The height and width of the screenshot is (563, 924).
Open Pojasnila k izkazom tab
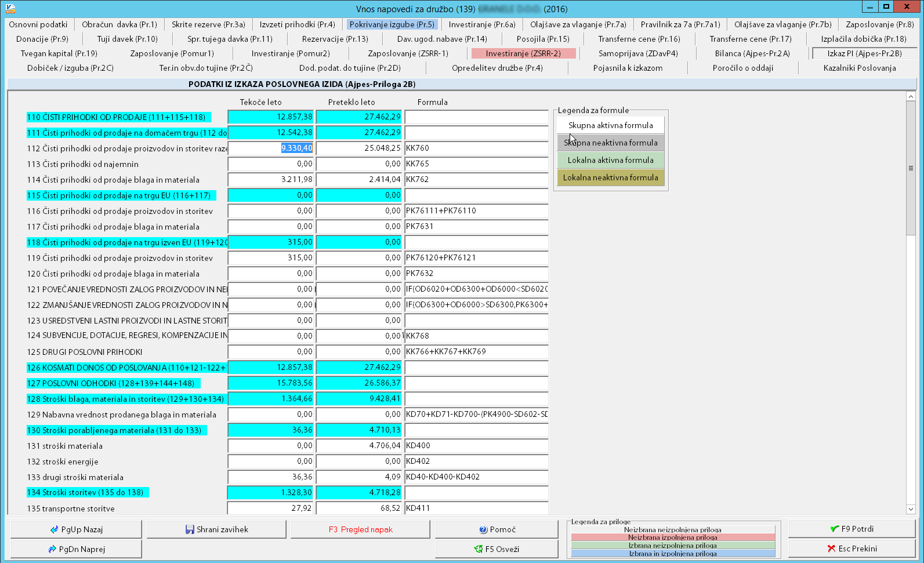click(x=628, y=68)
